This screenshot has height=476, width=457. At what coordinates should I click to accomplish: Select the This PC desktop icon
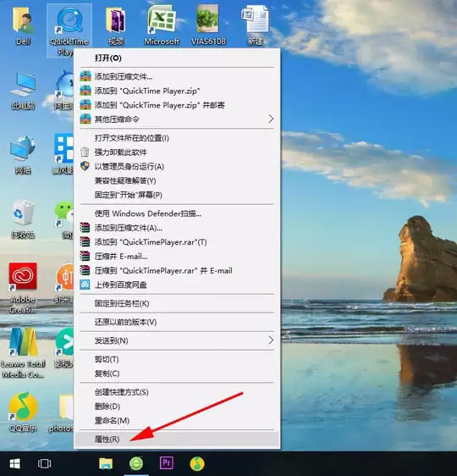(23, 91)
